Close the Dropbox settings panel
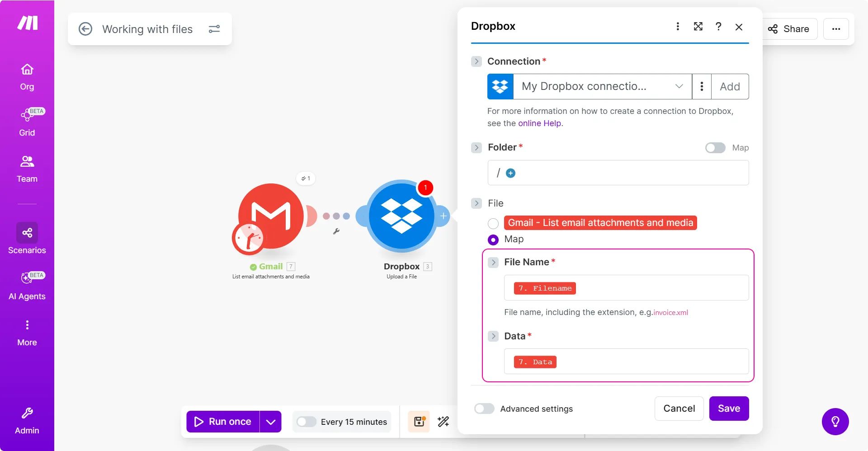Screen dimensions: 868x451 tap(739, 27)
